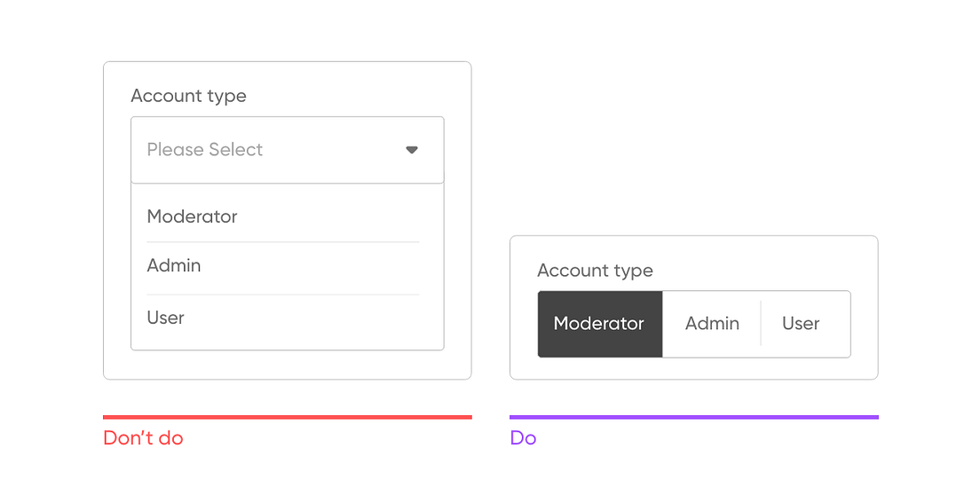Pick User in the dropdown list
980x495 pixels.
[166, 318]
